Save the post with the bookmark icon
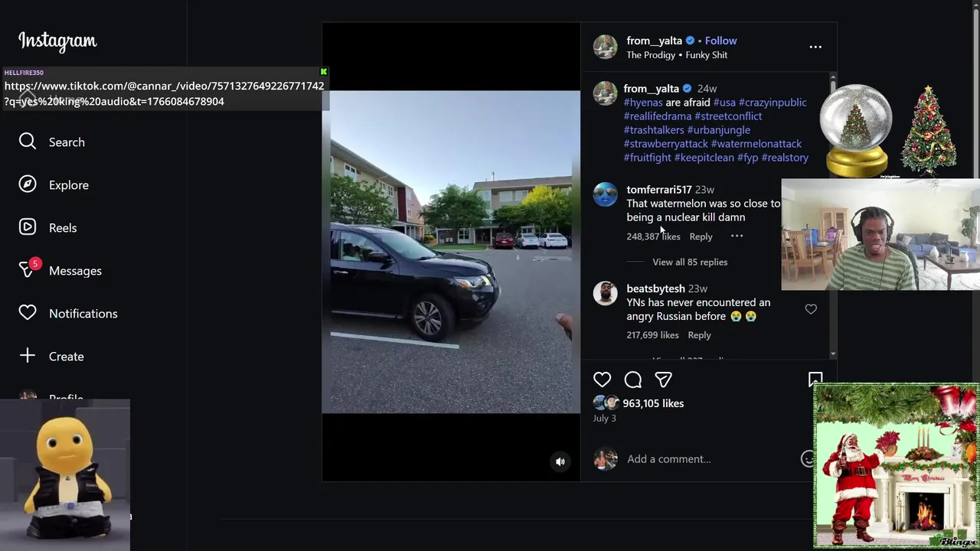 tap(815, 379)
